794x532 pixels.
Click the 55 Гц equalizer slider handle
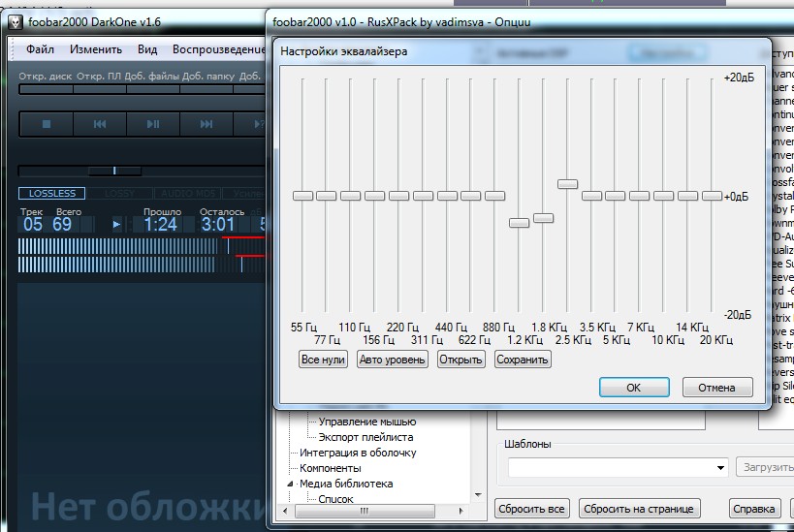coord(302,196)
